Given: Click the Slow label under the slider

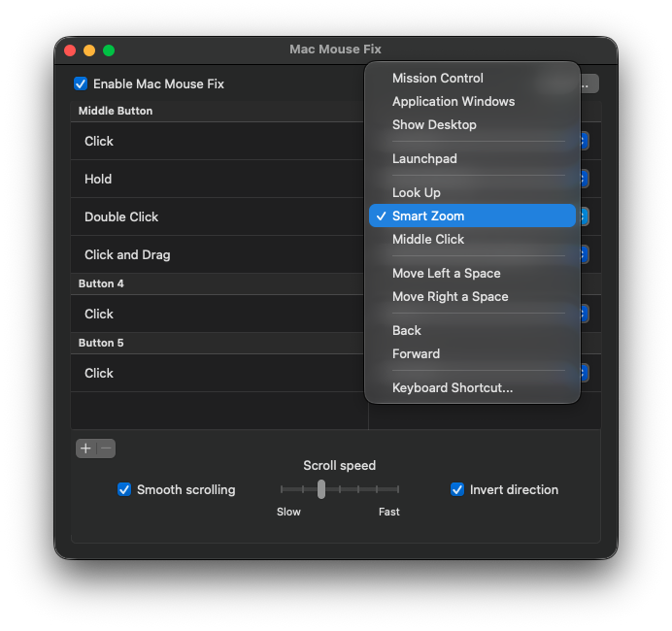Looking at the screenshot, I should (x=288, y=512).
